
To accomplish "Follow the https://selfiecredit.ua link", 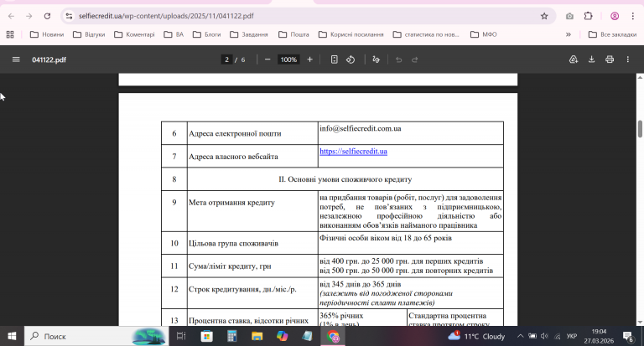I will coord(353,152).
